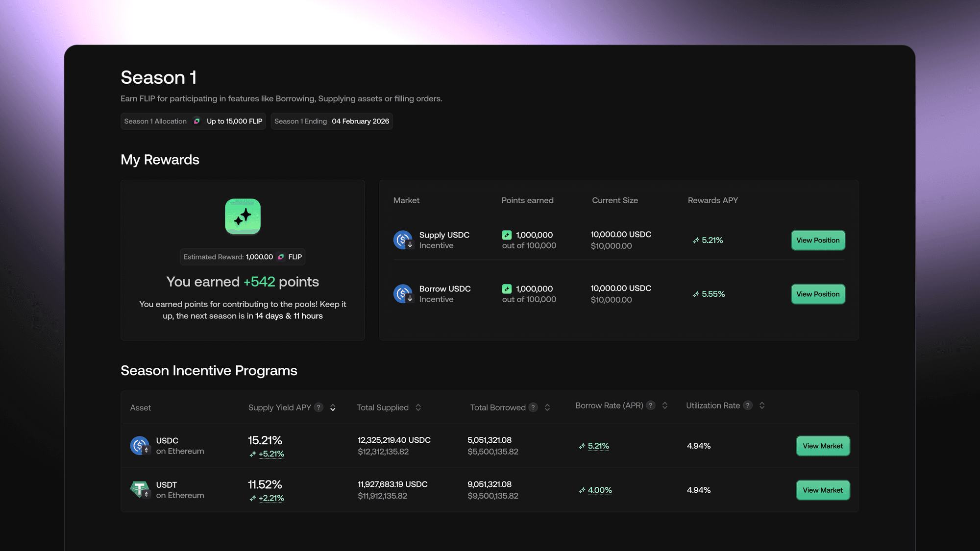Sort the Total Borrowed column
Viewport: 980px width, 551px height.
pyautogui.click(x=547, y=407)
